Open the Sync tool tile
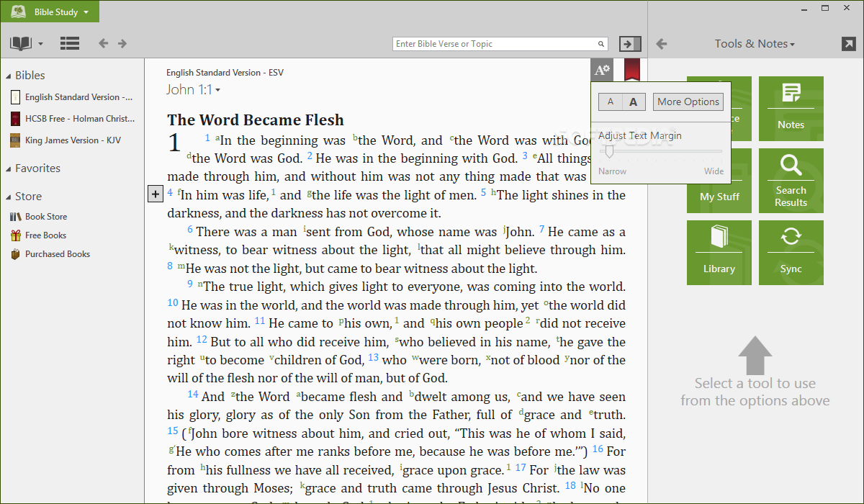Image resolution: width=864 pixels, height=504 pixels. point(791,253)
